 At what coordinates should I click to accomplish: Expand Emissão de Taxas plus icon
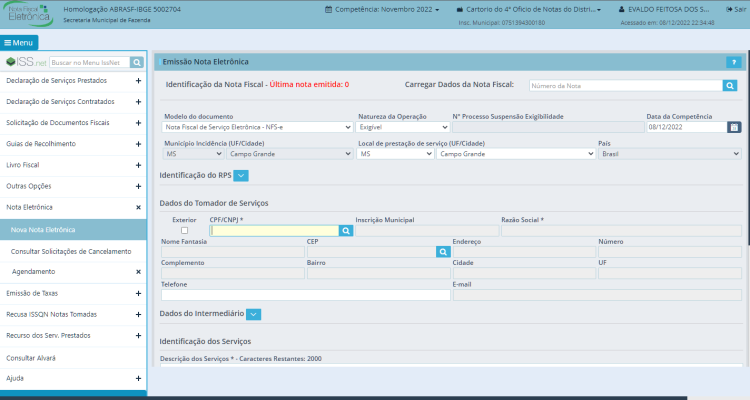pos(138,293)
